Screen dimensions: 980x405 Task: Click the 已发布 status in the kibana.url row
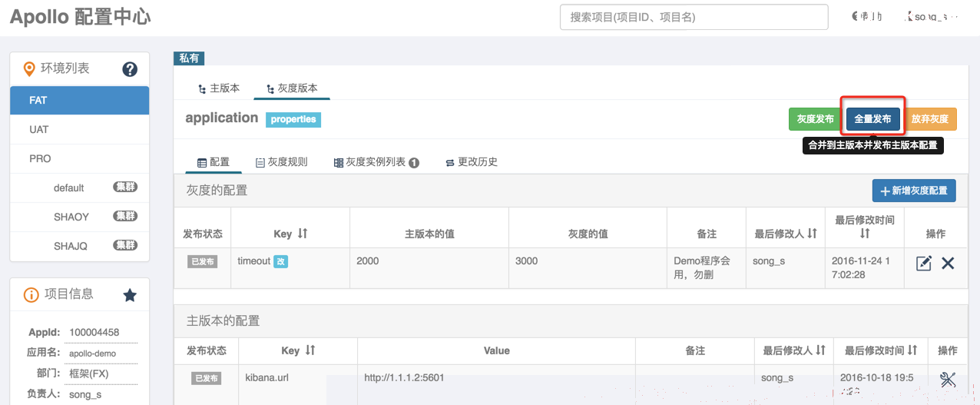click(206, 378)
